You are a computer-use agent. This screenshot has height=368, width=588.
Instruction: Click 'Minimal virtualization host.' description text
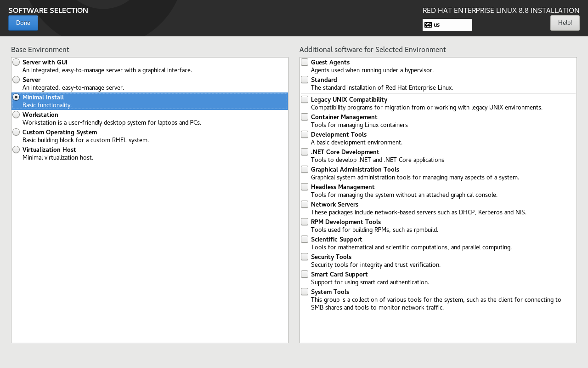[x=58, y=158]
